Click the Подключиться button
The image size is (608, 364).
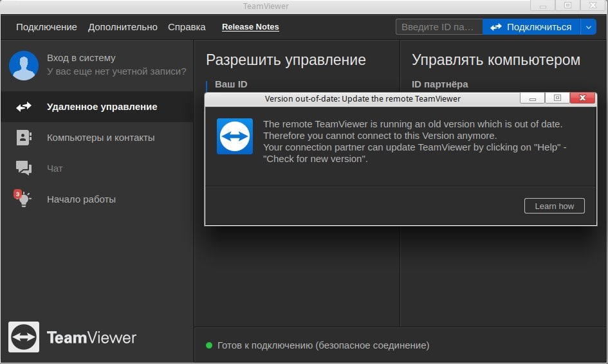(x=531, y=27)
